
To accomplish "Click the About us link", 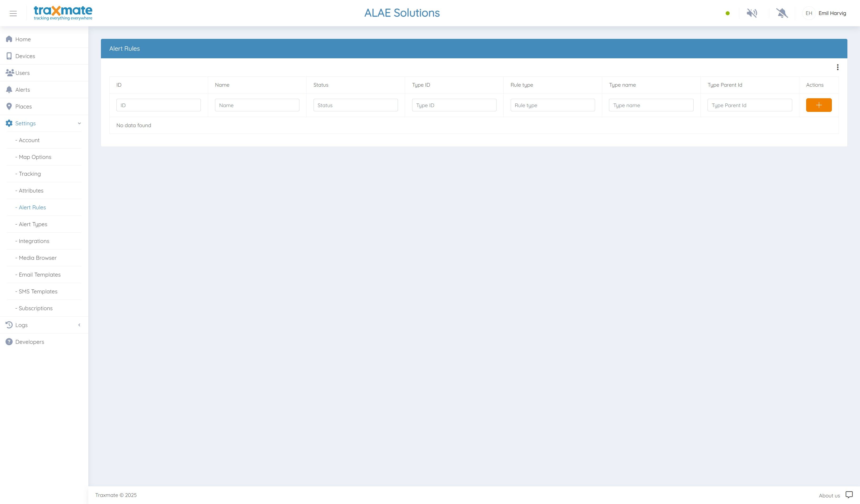I will tap(829, 496).
